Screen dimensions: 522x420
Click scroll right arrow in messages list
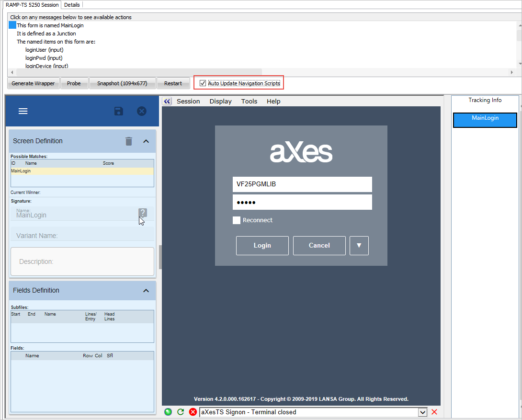512,72
